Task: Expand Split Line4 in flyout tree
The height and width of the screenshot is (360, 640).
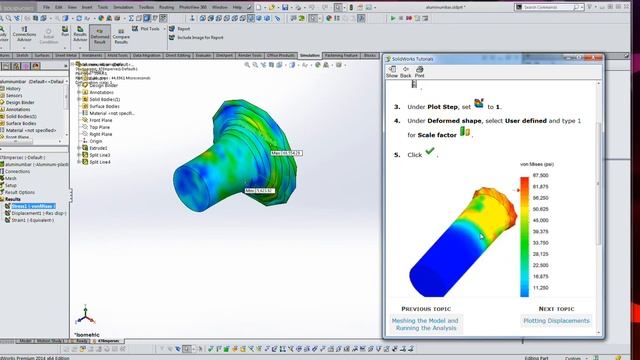Action: (x=79, y=162)
